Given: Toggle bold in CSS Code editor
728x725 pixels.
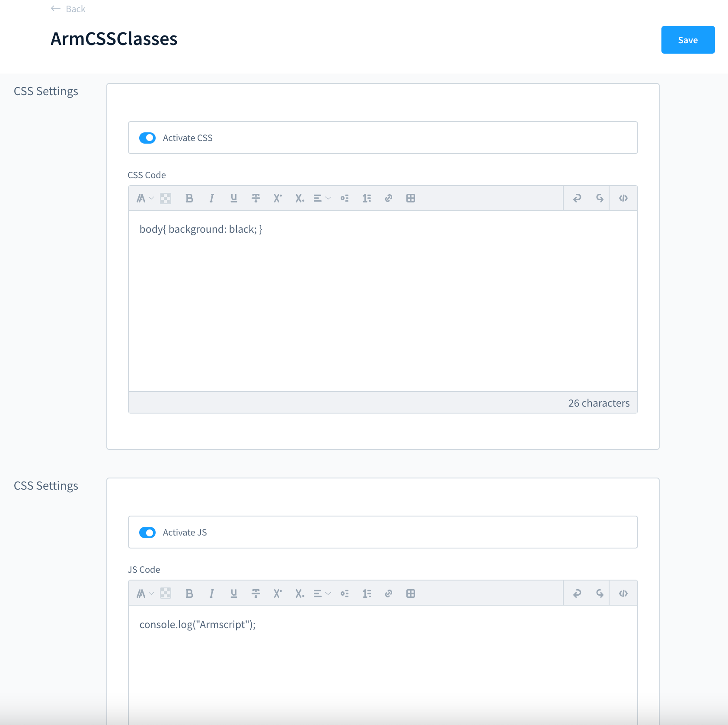Looking at the screenshot, I should (x=189, y=198).
